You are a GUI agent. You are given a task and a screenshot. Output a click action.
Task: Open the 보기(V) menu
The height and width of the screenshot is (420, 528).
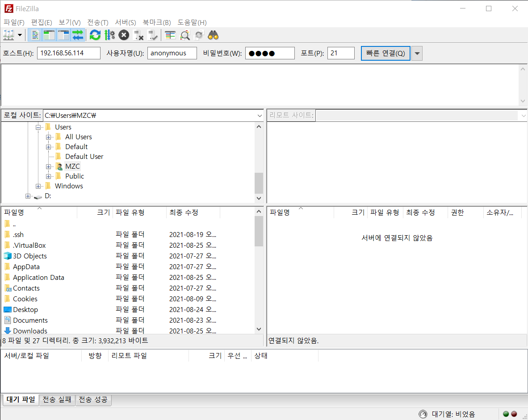click(69, 22)
